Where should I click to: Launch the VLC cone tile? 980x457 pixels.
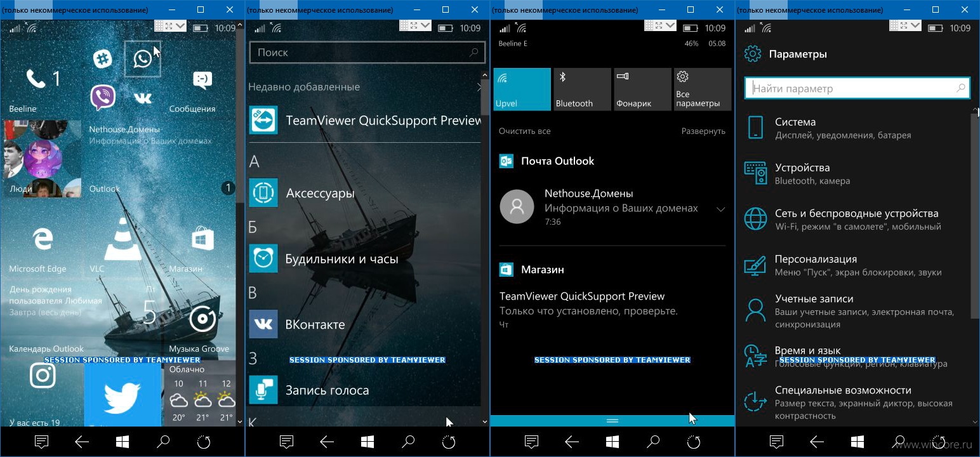122,239
